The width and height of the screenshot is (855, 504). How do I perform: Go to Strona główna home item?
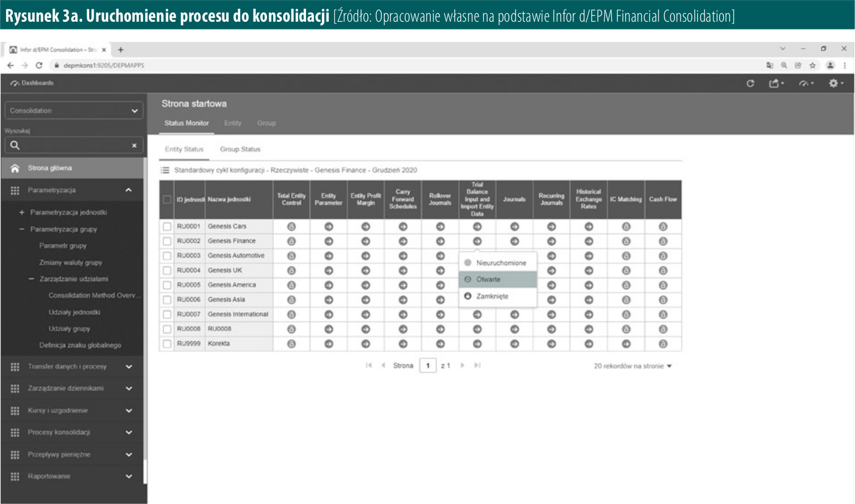[x=72, y=168]
